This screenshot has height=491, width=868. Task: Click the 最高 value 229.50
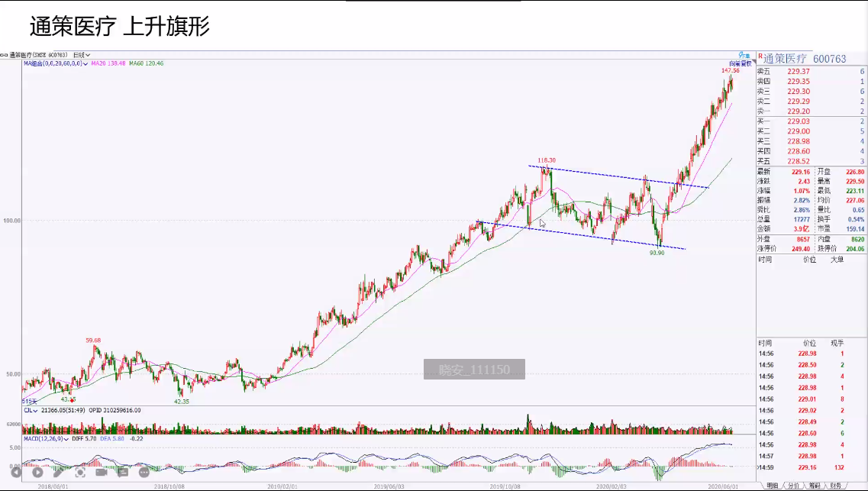[x=855, y=181]
